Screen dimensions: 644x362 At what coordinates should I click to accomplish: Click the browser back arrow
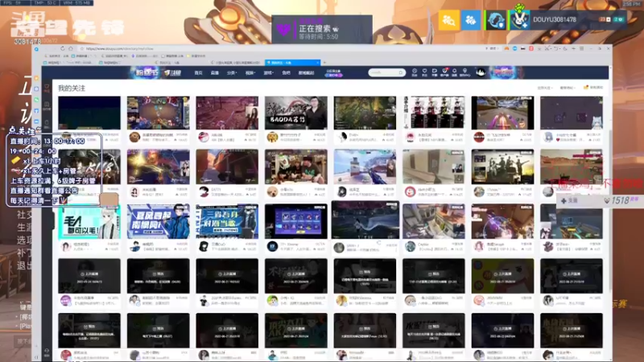click(x=46, y=48)
